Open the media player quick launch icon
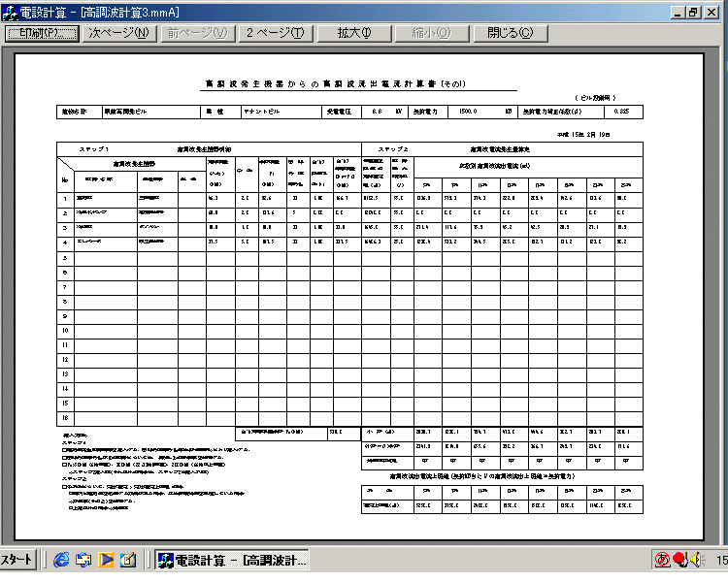728x582 pixels. 106,561
